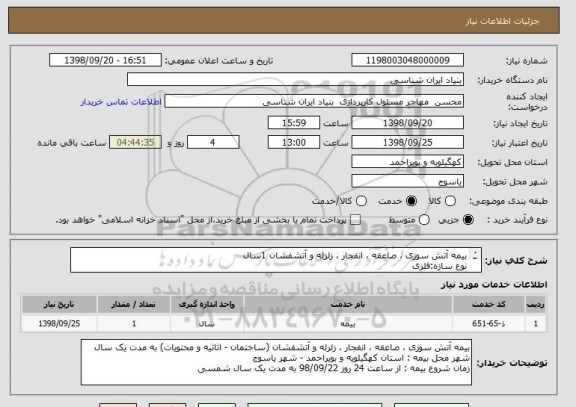Click the service name cell بیمه

click(x=348, y=324)
